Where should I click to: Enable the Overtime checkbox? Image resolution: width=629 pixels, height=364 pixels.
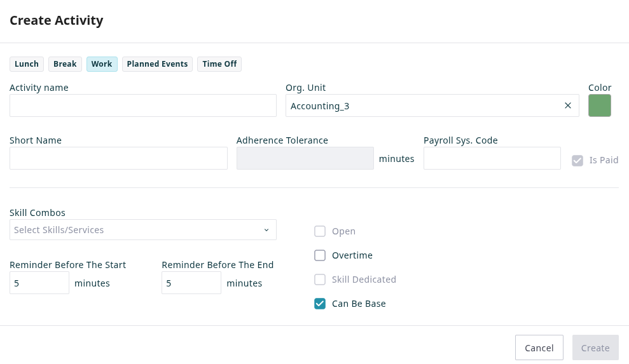[320, 255]
